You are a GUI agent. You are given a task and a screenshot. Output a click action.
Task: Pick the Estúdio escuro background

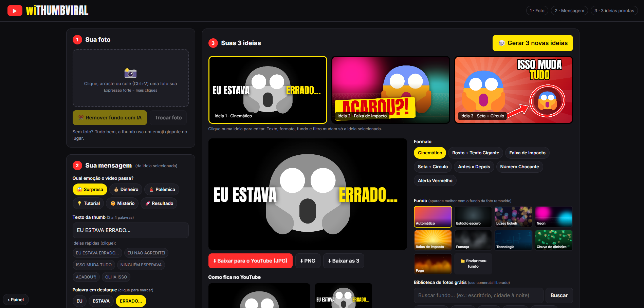point(473,217)
